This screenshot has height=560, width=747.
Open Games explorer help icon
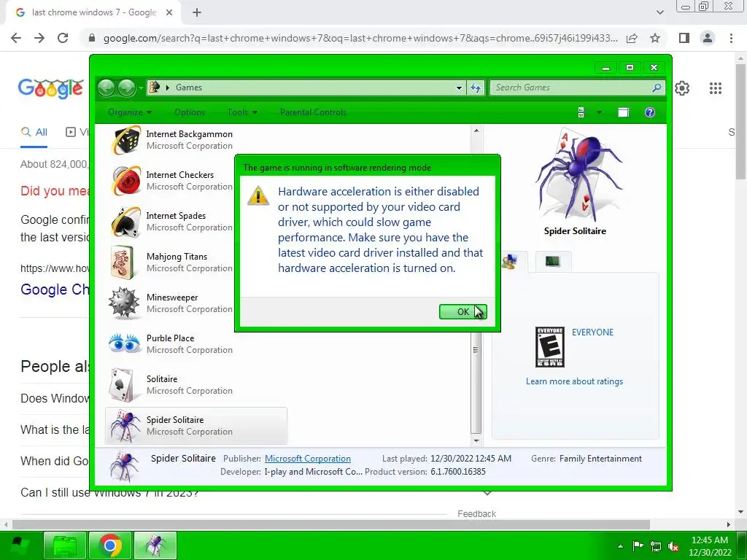tap(650, 112)
